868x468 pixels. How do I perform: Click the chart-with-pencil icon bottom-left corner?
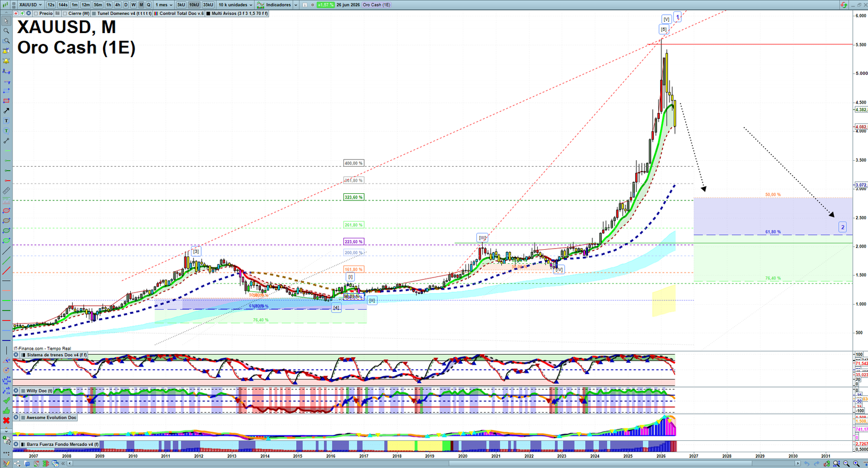(7, 463)
